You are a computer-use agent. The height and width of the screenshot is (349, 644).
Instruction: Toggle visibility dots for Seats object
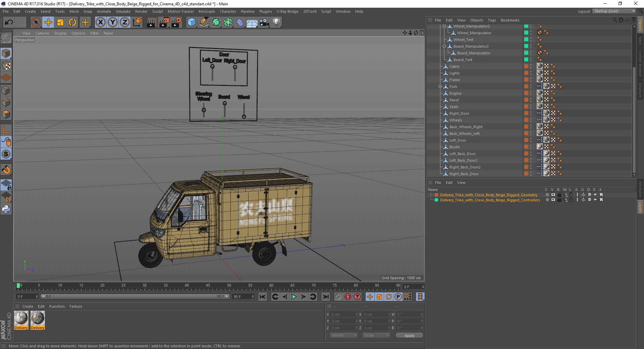coord(531,107)
